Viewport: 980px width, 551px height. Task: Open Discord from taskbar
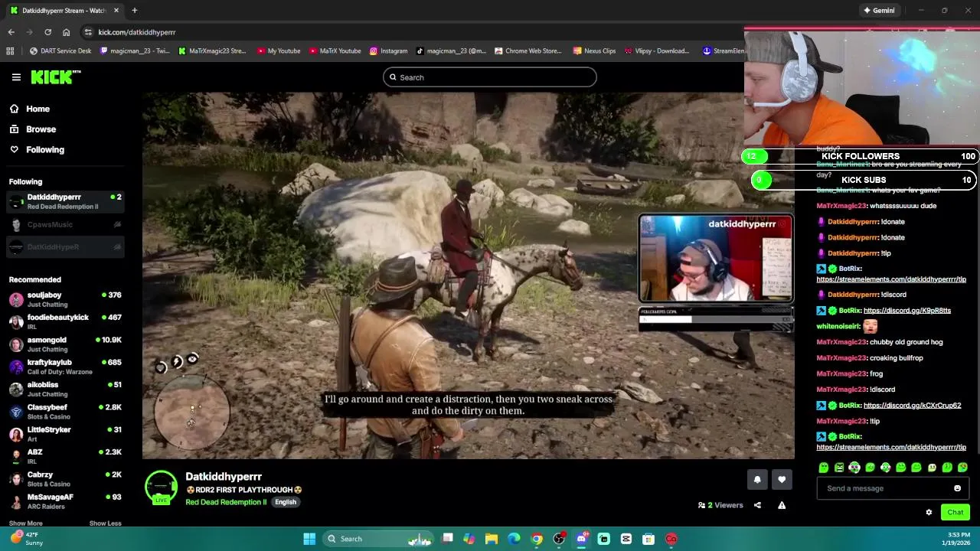coord(582,539)
